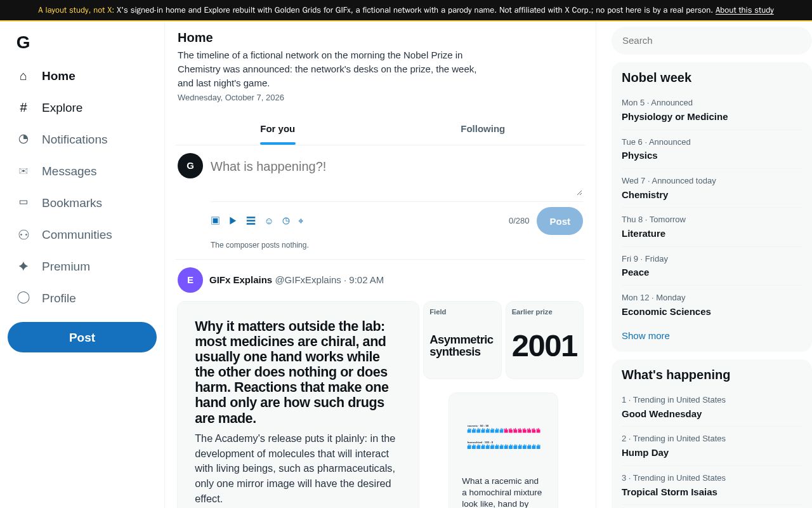Click the G logo at top left
Image resolution: width=812 pixels, height=508 pixels.
(23, 43)
